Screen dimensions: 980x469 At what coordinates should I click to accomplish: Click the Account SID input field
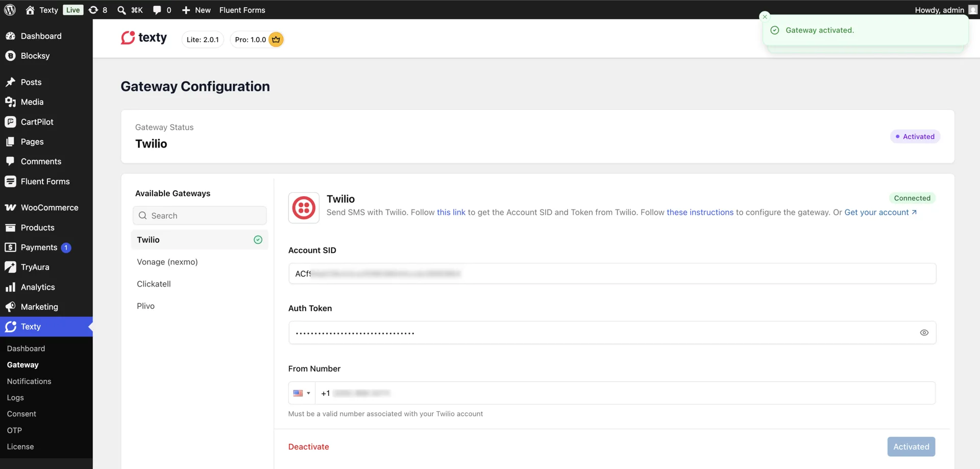coord(612,273)
